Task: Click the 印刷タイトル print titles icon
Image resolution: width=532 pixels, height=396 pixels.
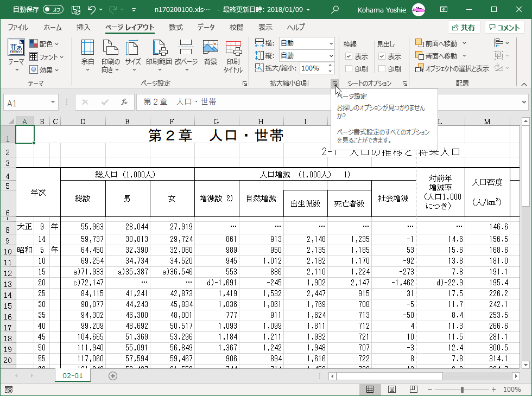Action: tap(233, 48)
